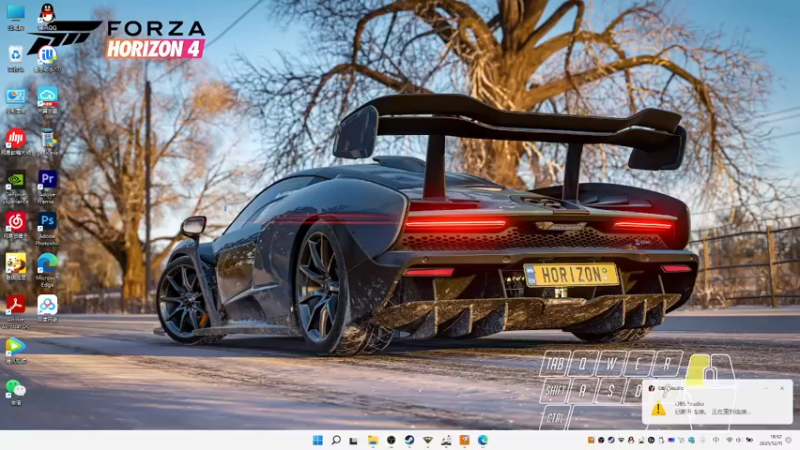Switch the Chinese input method indicator

click(x=716, y=440)
